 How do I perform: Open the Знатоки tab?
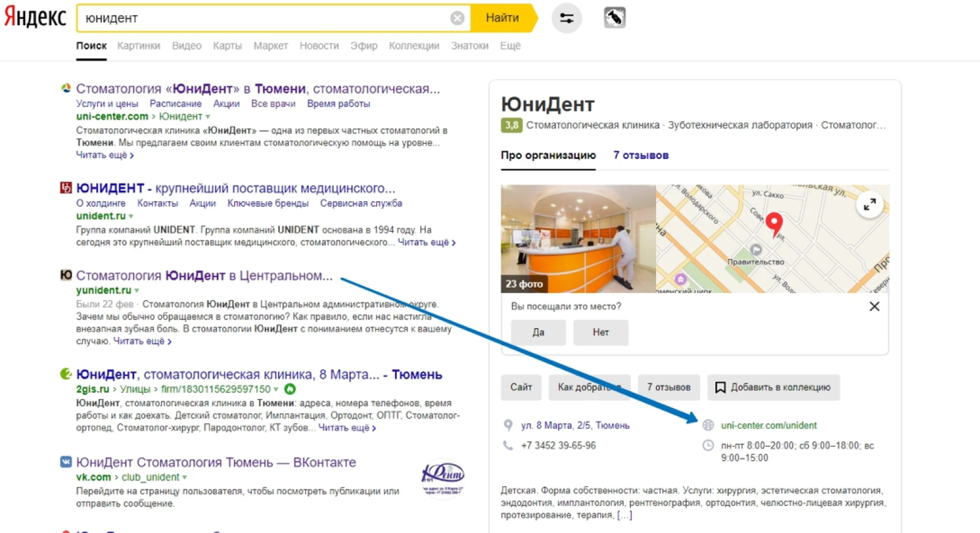coord(470,46)
